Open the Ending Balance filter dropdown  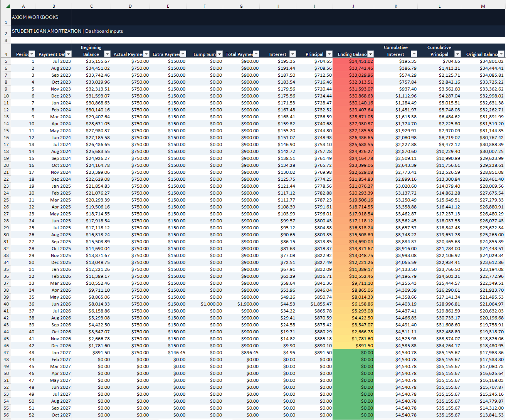coord(370,54)
